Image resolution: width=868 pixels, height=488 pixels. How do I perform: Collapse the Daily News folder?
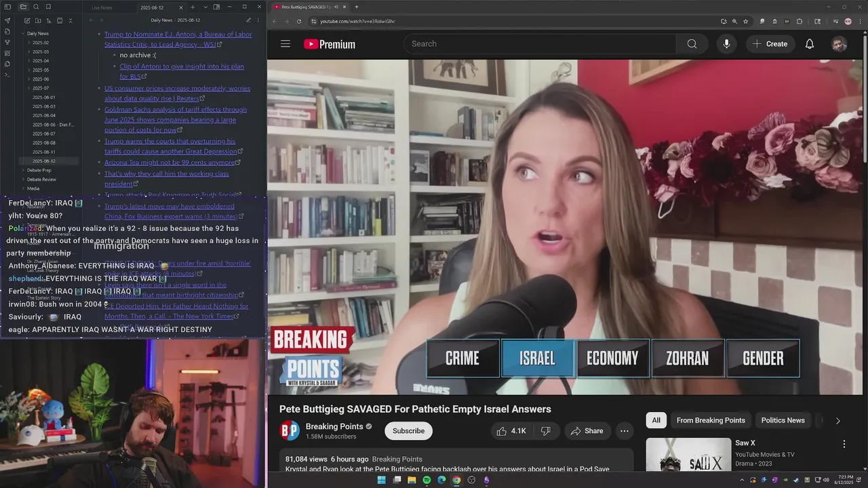point(23,33)
